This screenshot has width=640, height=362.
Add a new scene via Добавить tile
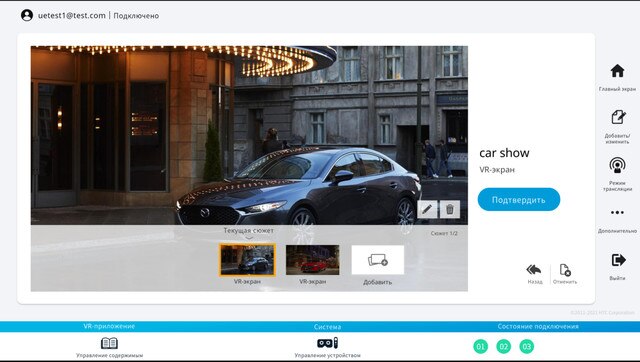378,260
